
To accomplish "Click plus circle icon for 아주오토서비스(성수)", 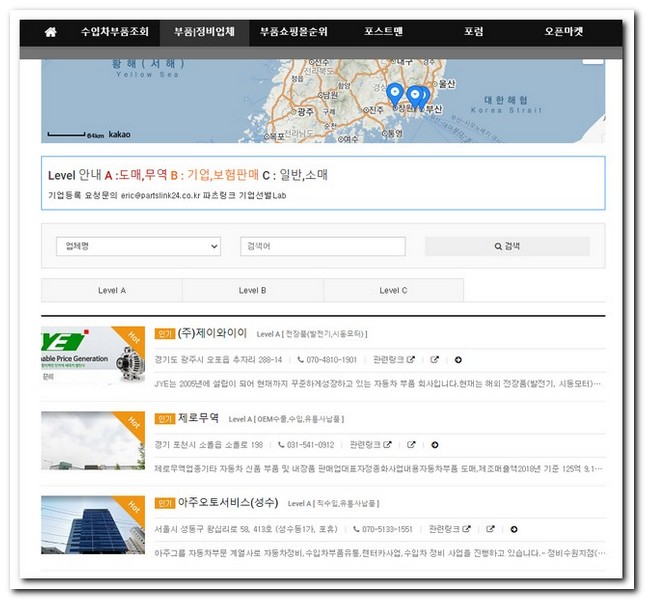I will [514, 528].
